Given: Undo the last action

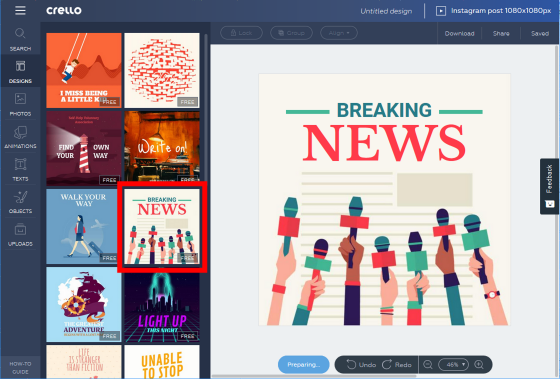Looking at the screenshot, I should tap(361, 364).
